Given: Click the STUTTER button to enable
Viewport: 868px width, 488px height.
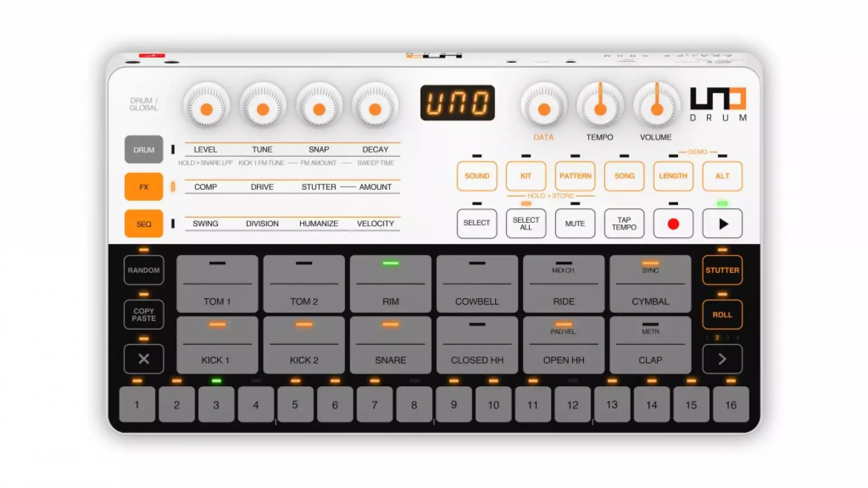Looking at the screenshot, I should click(722, 270).
